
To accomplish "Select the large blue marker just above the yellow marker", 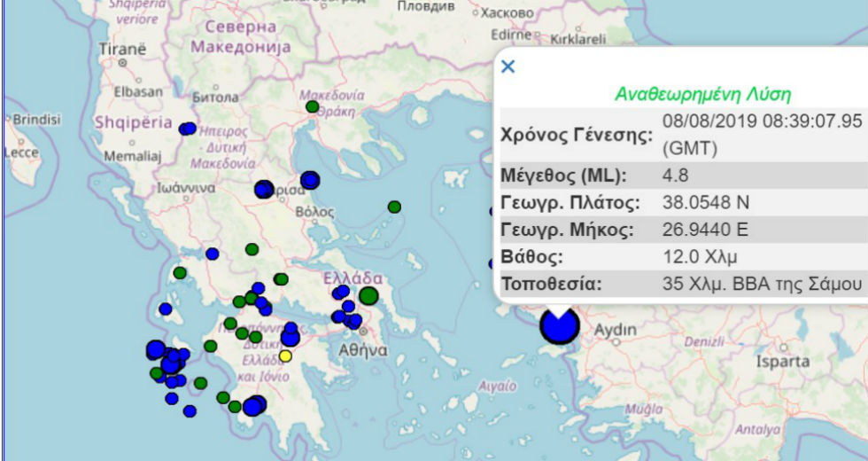I will [291, 337].
